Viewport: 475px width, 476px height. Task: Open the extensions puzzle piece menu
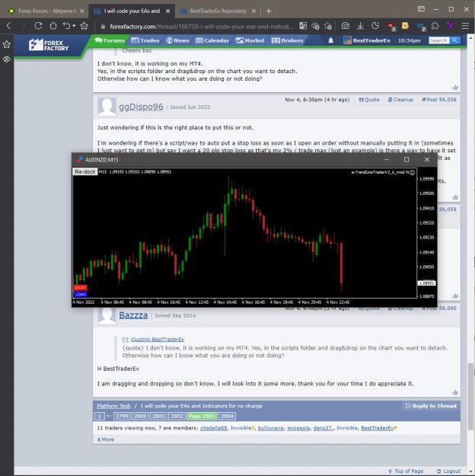click(435, 26)
